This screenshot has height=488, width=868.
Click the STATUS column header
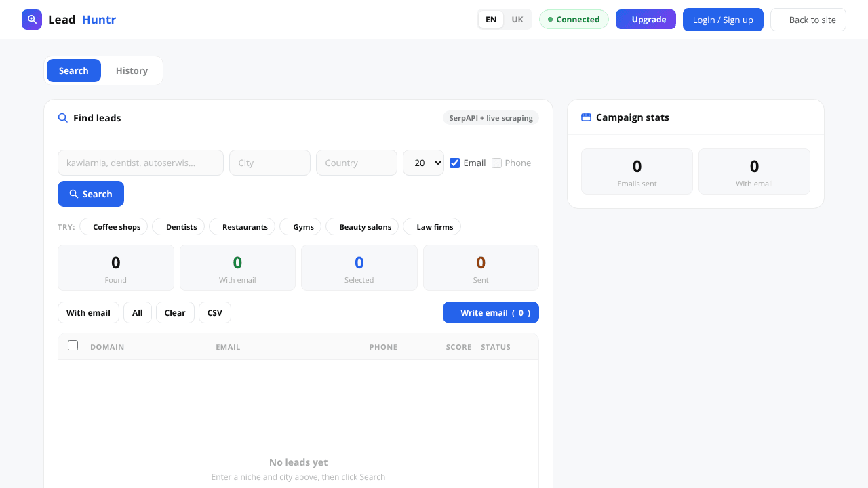(x=496, y=347)
